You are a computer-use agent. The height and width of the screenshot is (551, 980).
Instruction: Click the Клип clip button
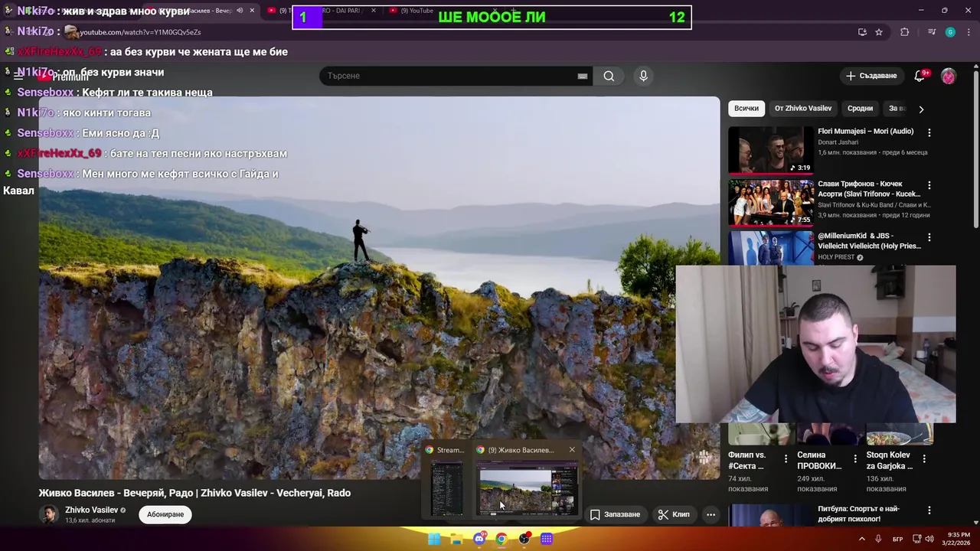point(674,514)
